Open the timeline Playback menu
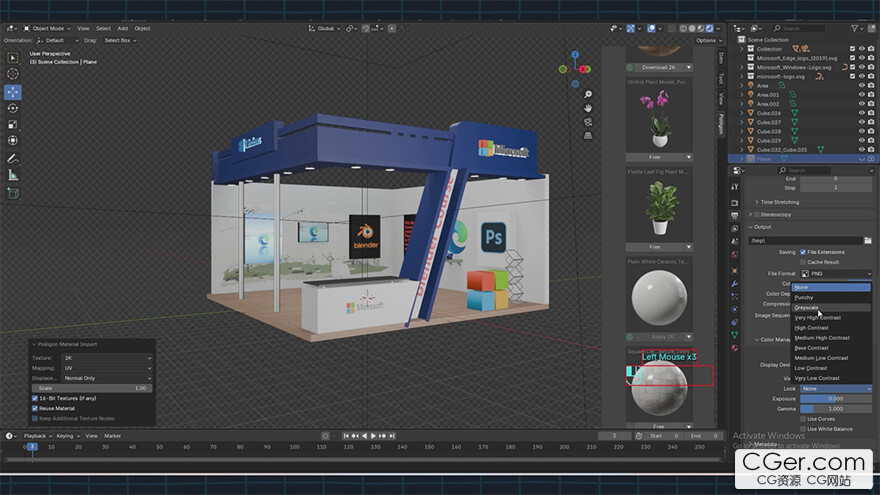 click(37, 436)
